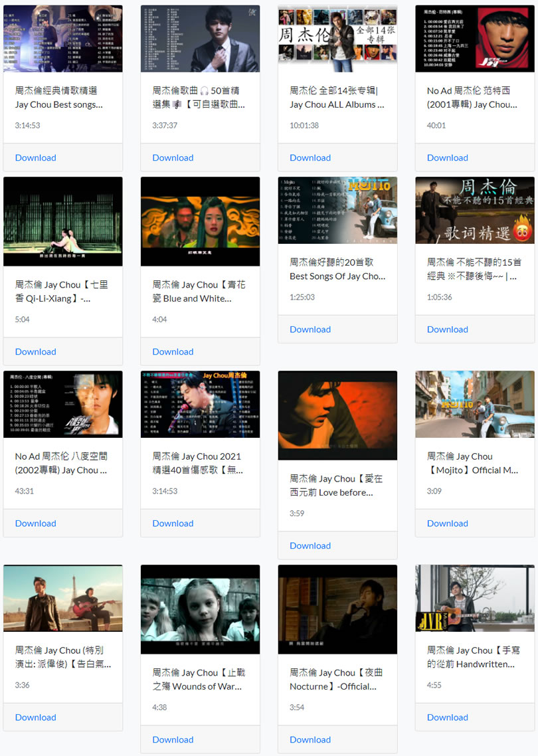Screen dimensions: 538x756
Task: Click title 周杰倫 Jay Chou【手寫的從前 Handwritten
Action: click(474, 656)
